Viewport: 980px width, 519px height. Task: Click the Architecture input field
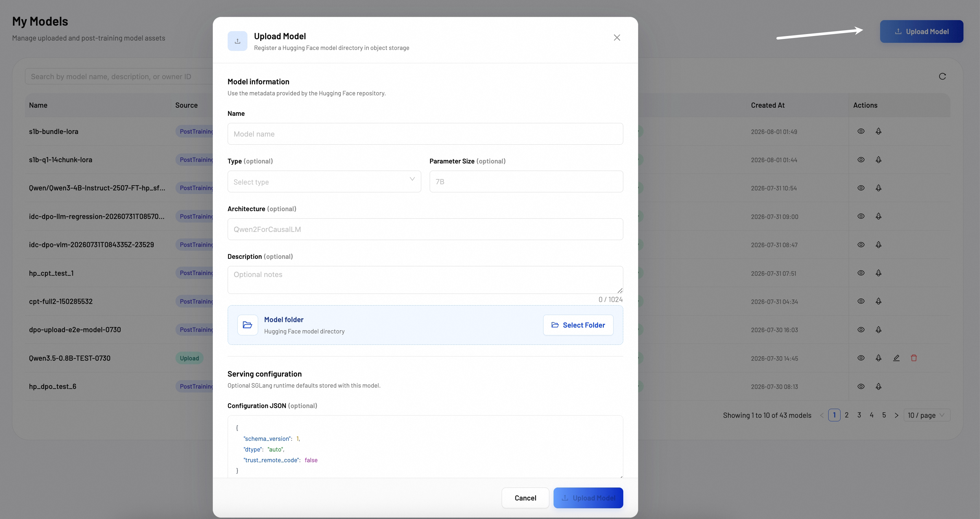pos(425,229)
